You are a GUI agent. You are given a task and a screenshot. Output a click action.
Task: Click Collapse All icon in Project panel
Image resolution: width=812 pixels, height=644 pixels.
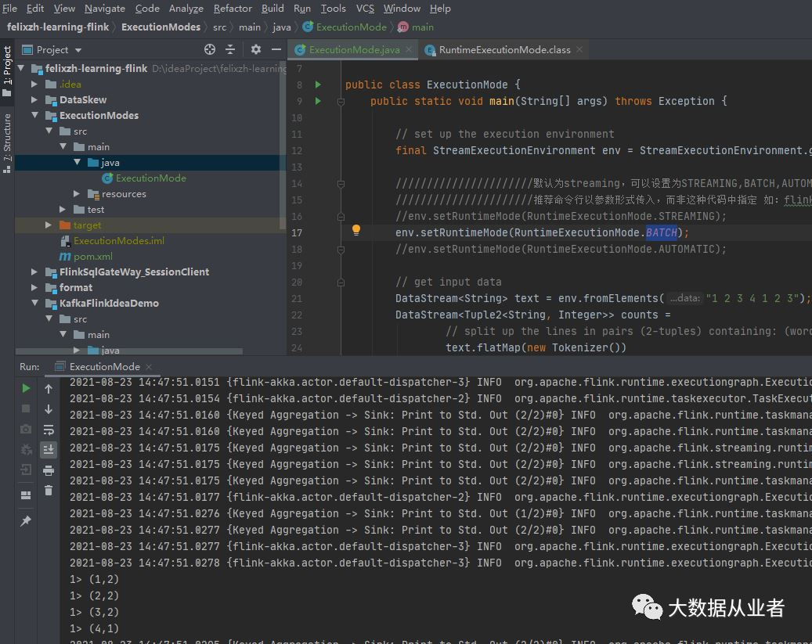tap(230, 49)
